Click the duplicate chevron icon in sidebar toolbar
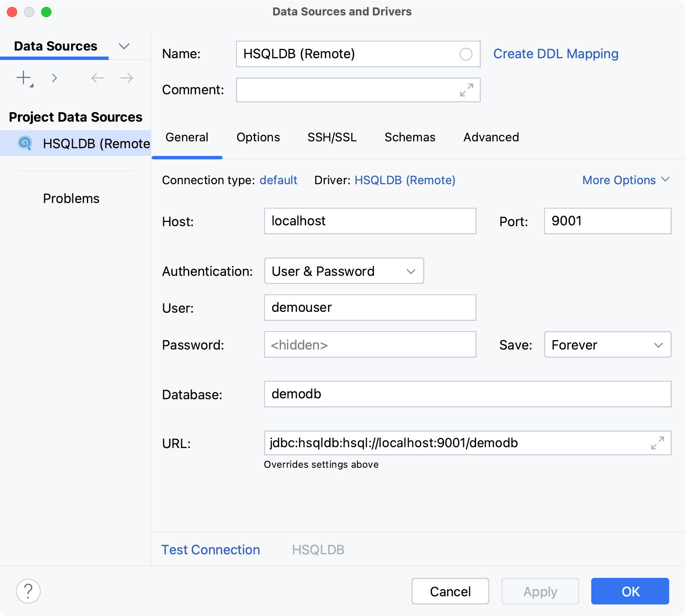Screen dimensions: 685x616 coord(54,78)
